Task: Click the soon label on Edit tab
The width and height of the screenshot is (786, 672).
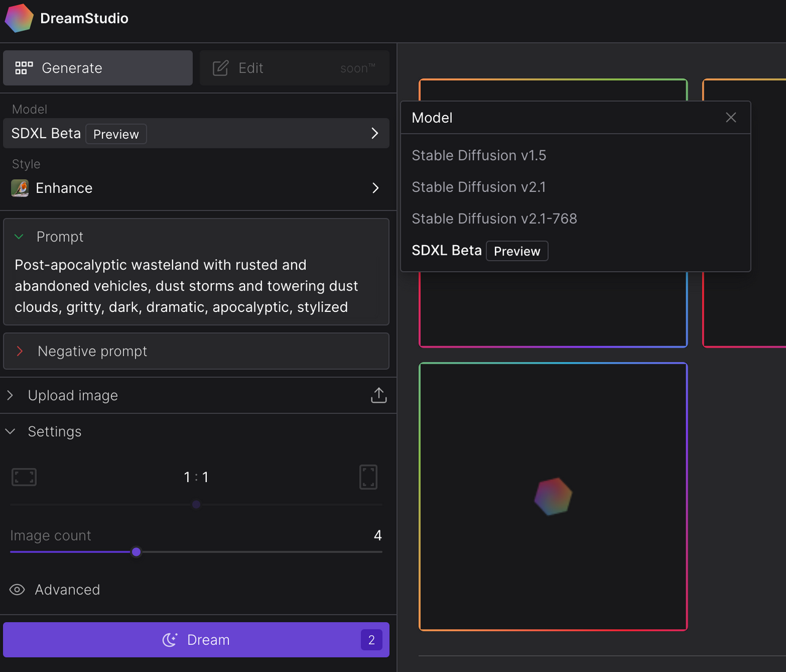Action: pyautogui.click(x=358, y=68)
